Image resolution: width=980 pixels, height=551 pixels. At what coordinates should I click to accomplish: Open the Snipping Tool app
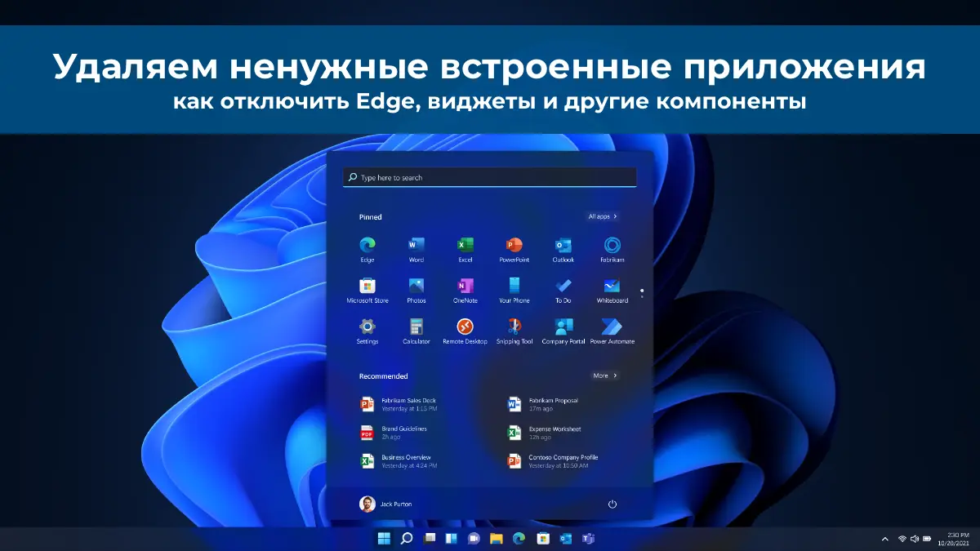(x=514, y=327)
